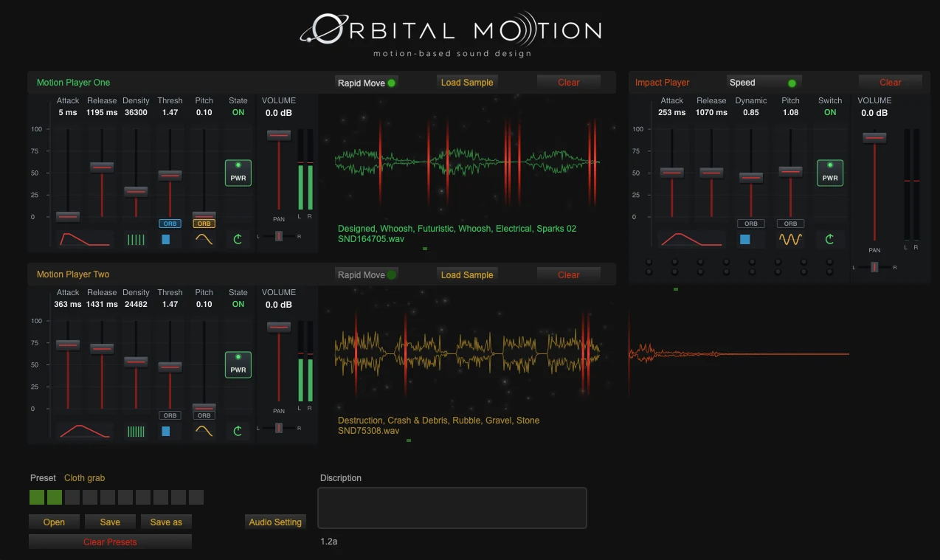Click the green waveform display of Motion Player One

coord(467,161)
